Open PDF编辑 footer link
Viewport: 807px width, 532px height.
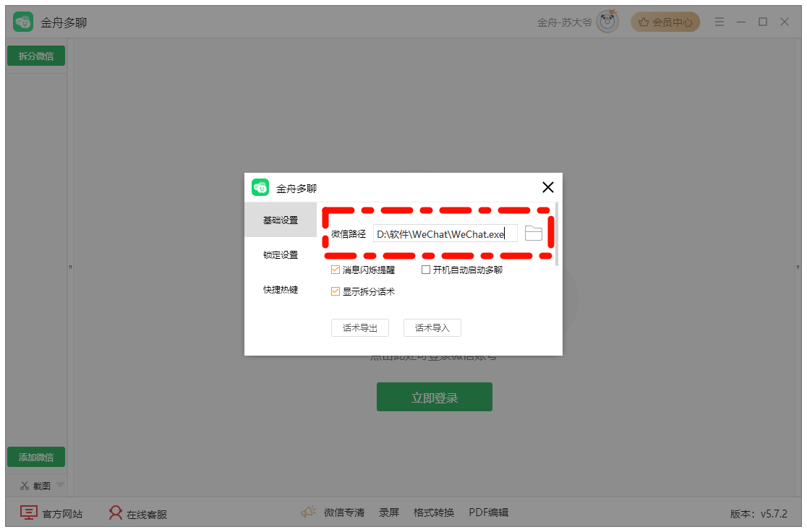coord(488,512)
